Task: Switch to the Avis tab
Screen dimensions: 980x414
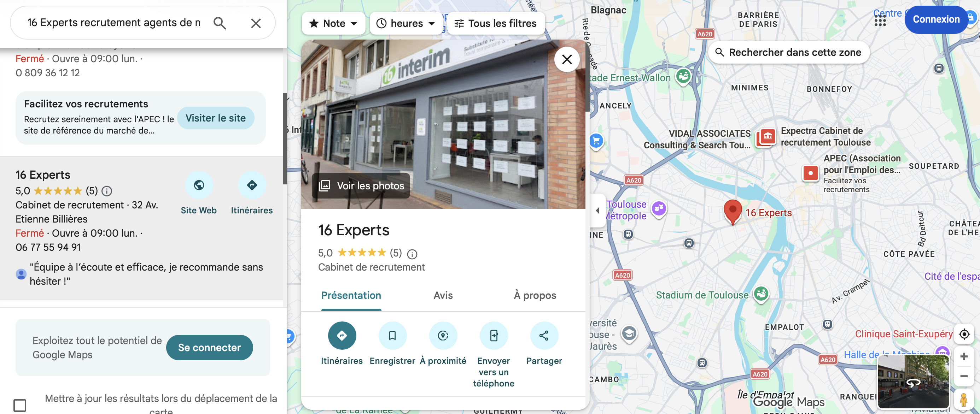Action: point(443,295)
